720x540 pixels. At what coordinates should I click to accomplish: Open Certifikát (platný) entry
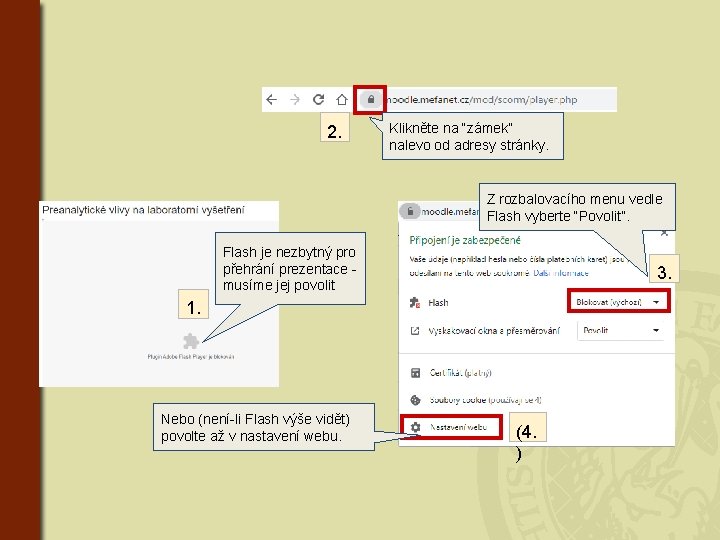461,373
